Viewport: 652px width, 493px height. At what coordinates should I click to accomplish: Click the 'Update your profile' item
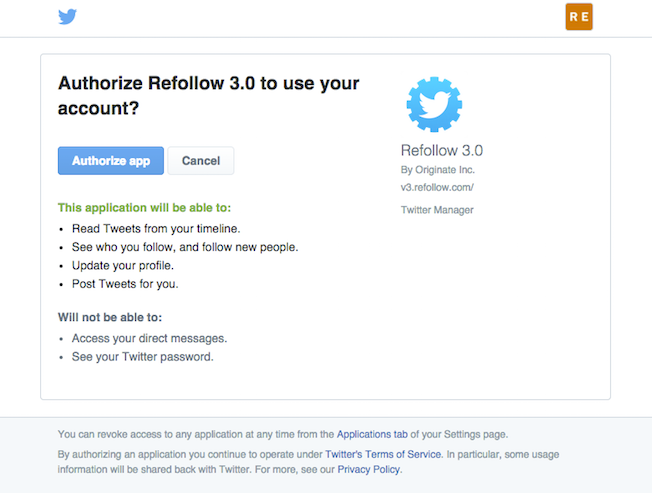123,265
